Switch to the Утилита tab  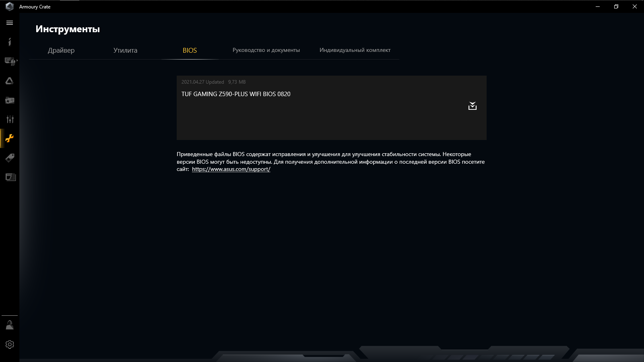126,50
